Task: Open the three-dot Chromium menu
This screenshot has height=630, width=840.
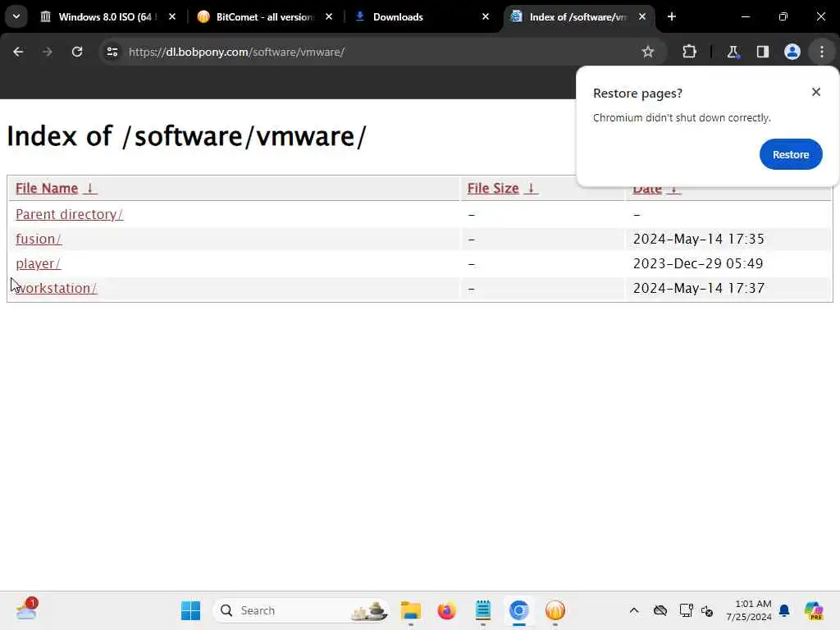Action: pos(822,52)
